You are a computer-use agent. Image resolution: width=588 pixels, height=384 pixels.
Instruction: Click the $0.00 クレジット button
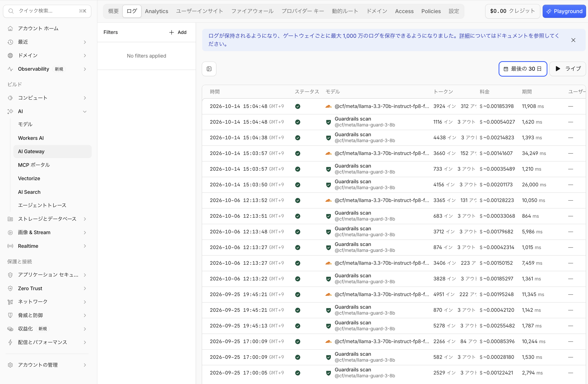coord(512,11)
